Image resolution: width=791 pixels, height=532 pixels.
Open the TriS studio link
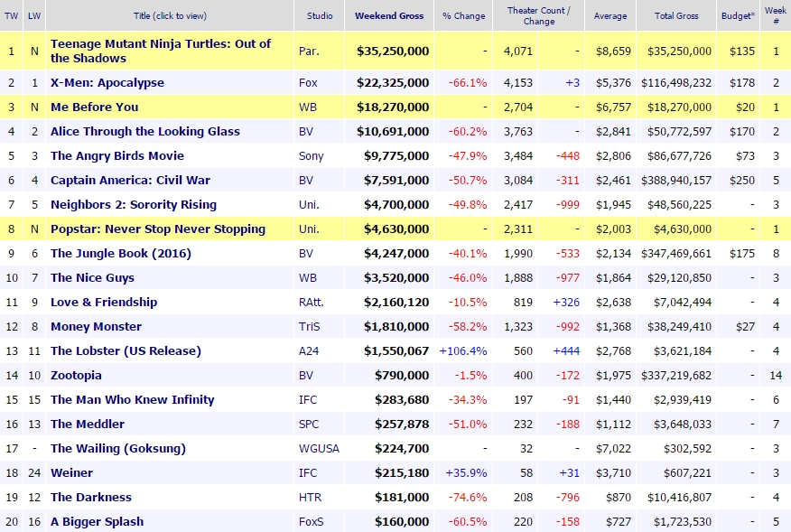click(x=309, y=327)
